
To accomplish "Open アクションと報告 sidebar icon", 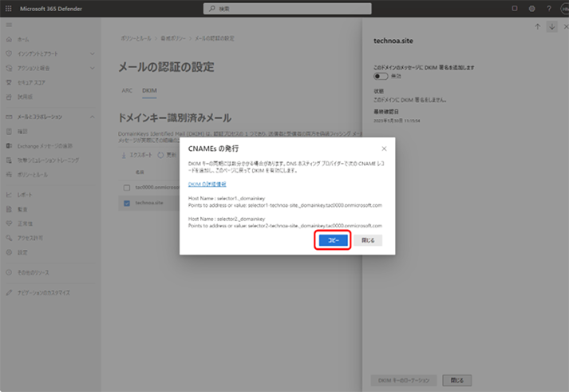I will [x=9, y=68].
